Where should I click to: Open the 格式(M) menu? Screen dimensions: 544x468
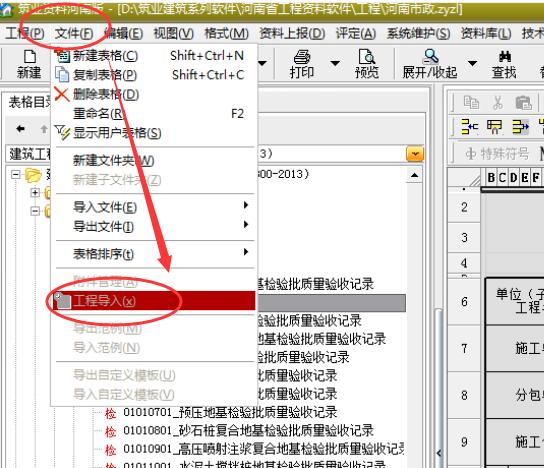click(227, 34)
